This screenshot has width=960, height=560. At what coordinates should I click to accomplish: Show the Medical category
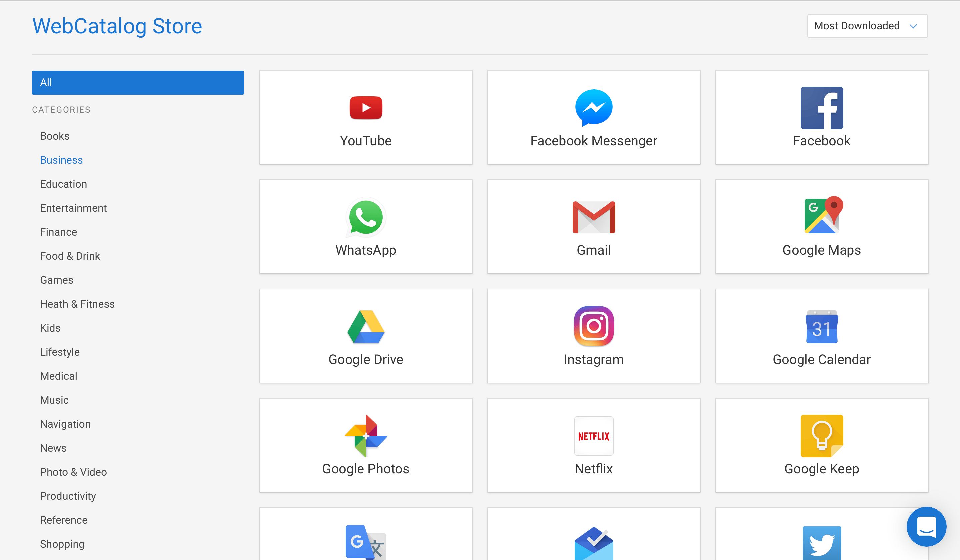59,376
